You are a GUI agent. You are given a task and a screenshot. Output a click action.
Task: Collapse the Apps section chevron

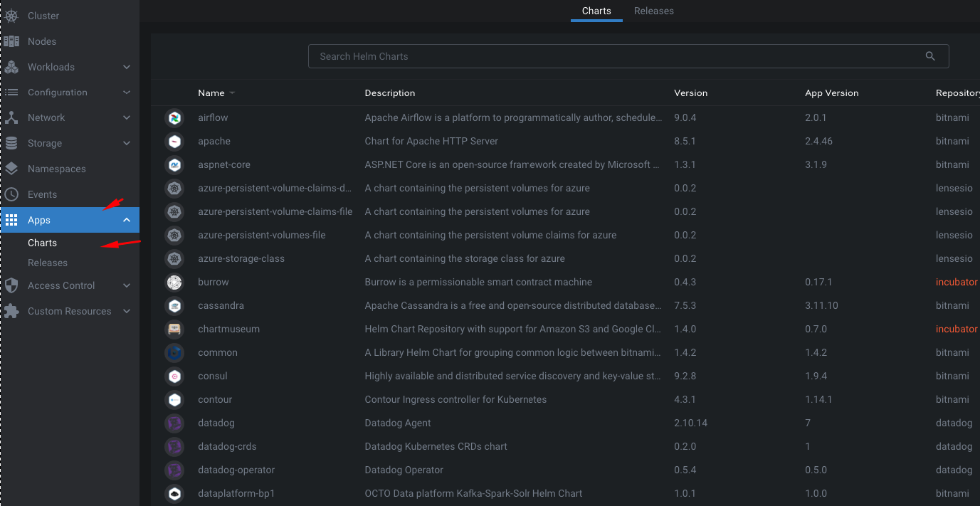click(x=127, y=220)
